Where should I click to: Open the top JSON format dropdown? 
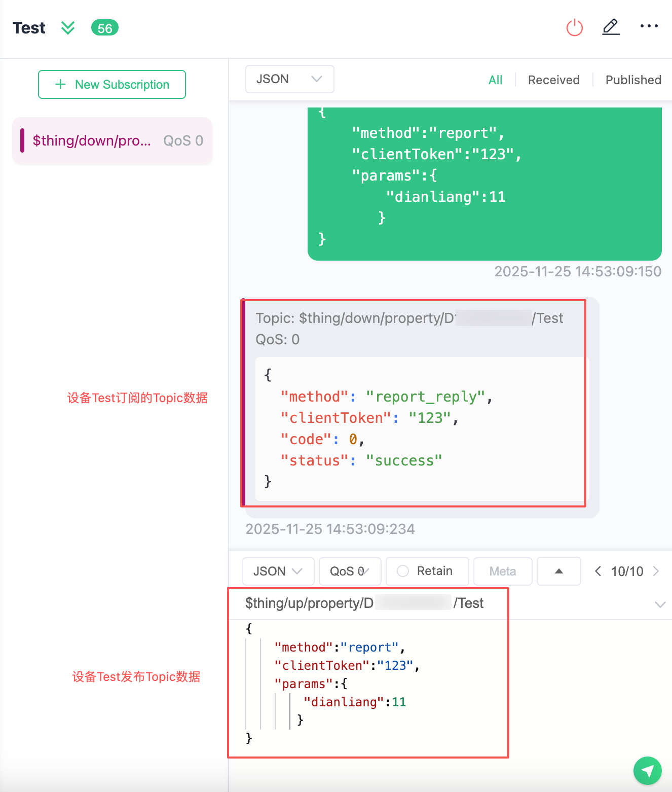(289, 79)
